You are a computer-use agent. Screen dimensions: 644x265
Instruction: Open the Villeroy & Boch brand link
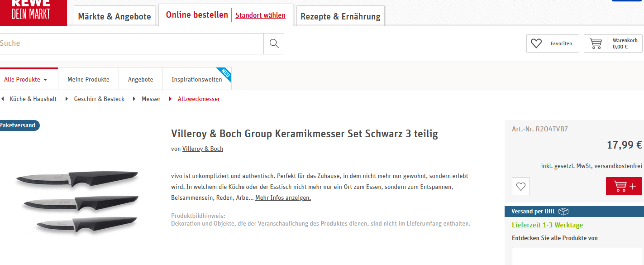pos(202,149)
